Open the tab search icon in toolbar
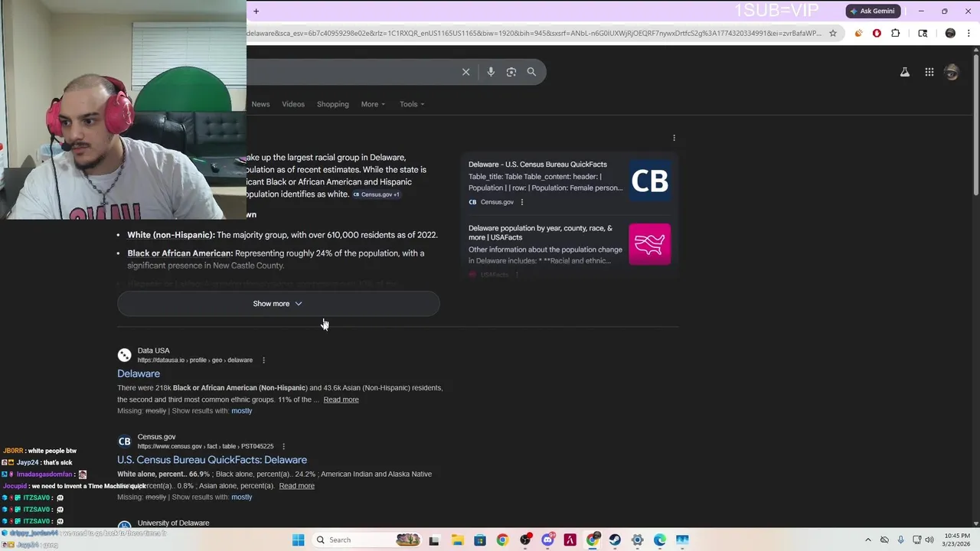 923,33
